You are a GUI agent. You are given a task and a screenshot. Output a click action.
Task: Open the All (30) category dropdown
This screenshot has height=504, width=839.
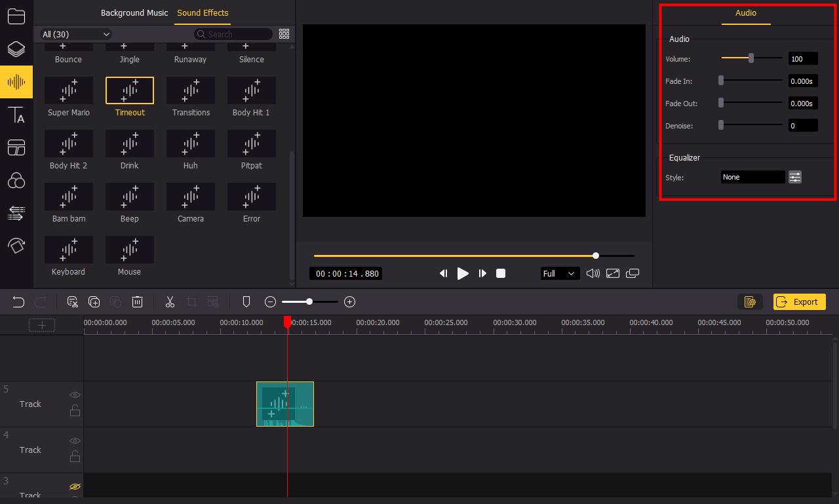[76, 34]
